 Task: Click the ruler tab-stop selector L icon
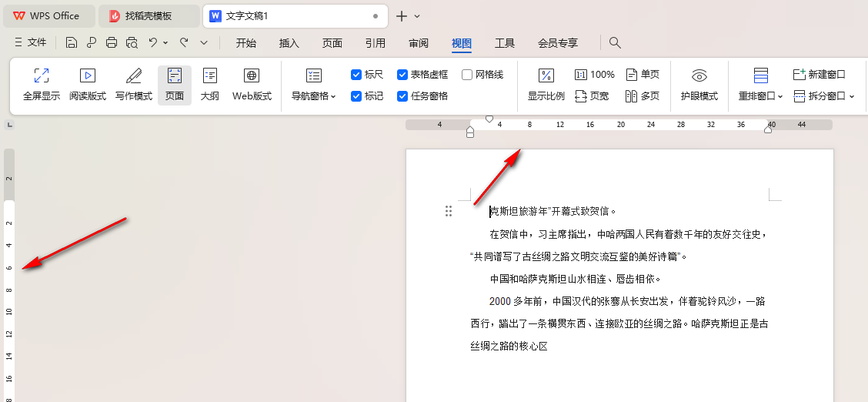tap(9, 126)
